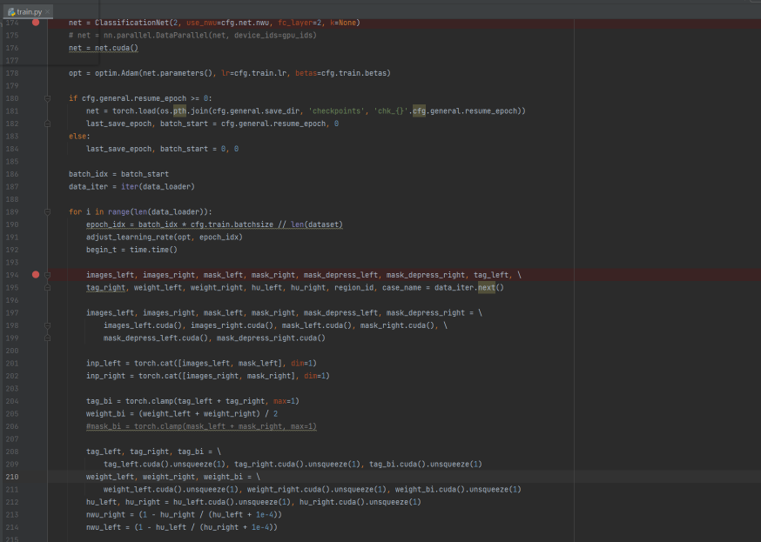Click mask_depress_right.cuda() on line 199

pos(271,338)
